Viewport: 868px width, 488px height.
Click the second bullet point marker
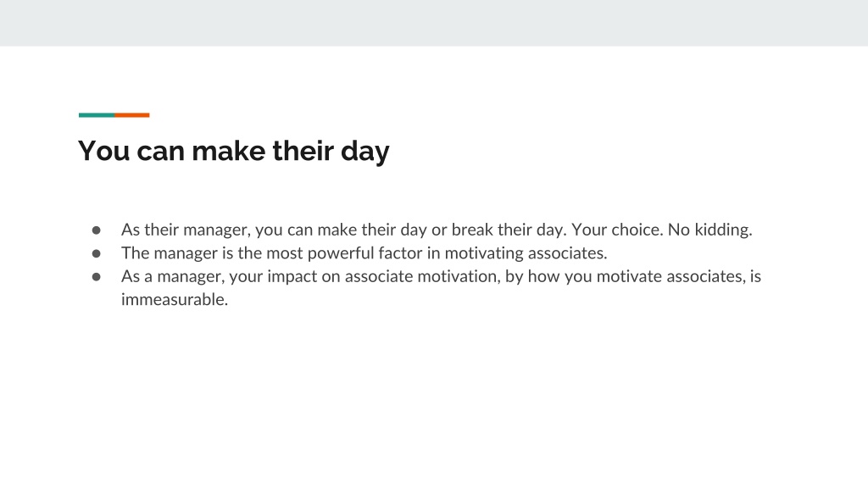point(97,253)
